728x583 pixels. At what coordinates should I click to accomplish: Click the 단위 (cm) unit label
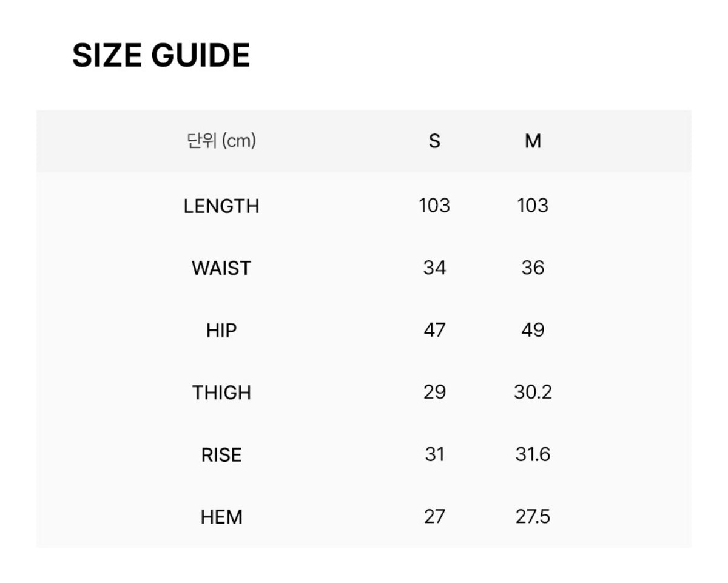(x=221, y=141)
